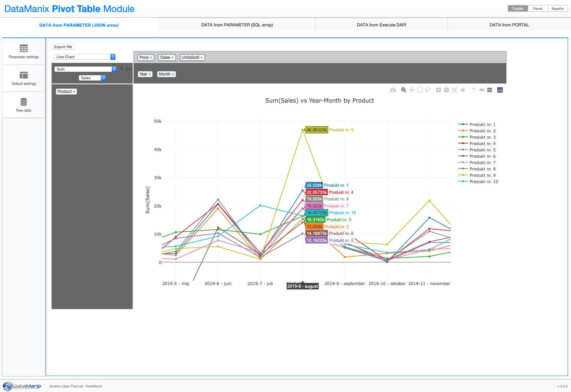
Task: Open the Sum aggregator dropdown
Action: coord(85,69)
